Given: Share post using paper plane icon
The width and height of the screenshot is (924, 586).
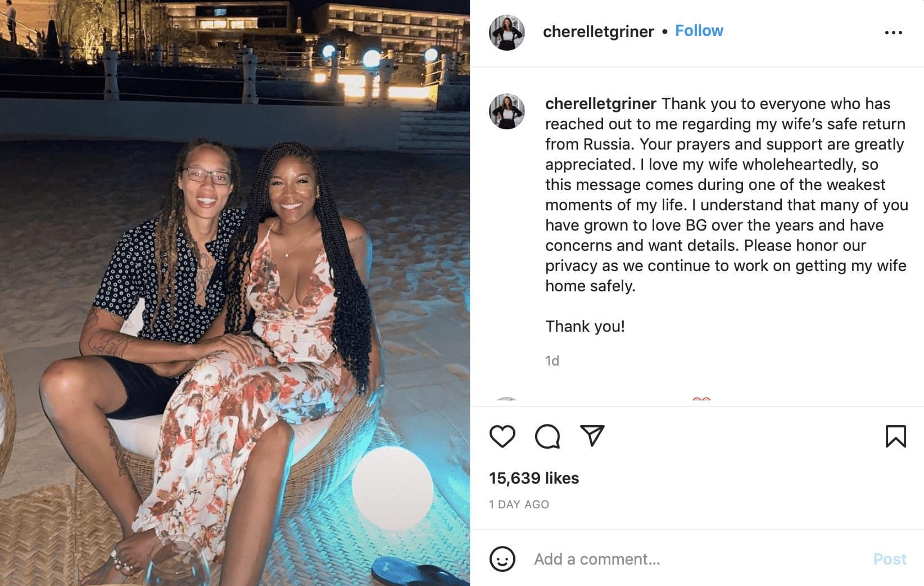Looking at the screenshot, I should coord(592,436).
